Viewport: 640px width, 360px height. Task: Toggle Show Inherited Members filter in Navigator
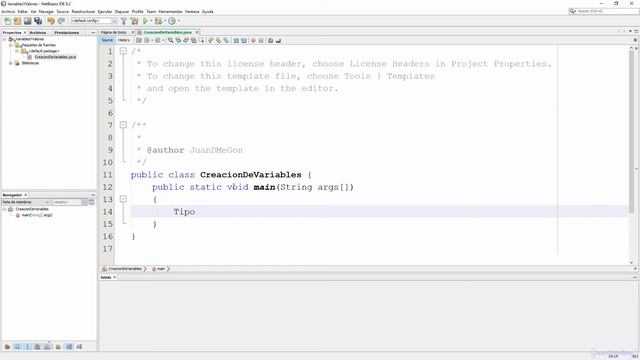7,347
